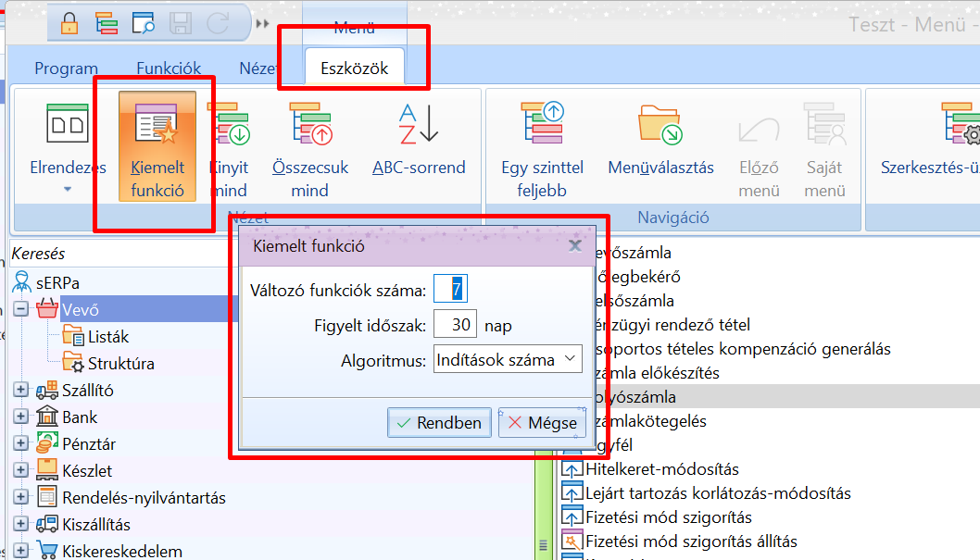Open the Algoritmus dropdown
The image size is (980, 560).
tap(508, 359)
